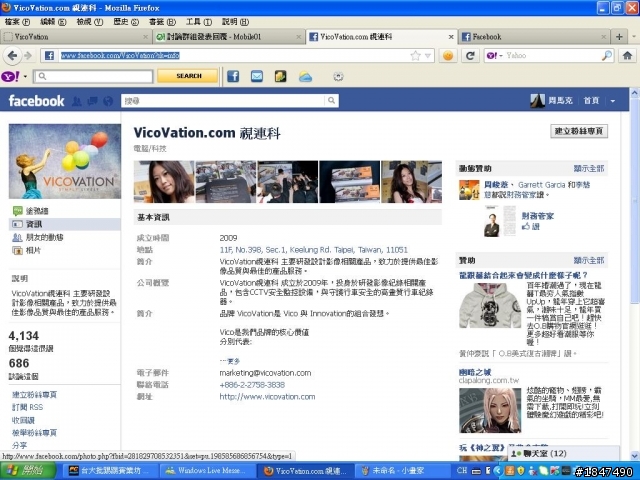Image resolution: width=640 pixels, height=480 pixels.
Task: Click the Create Page button above the activity box
Action: point(579,131)
